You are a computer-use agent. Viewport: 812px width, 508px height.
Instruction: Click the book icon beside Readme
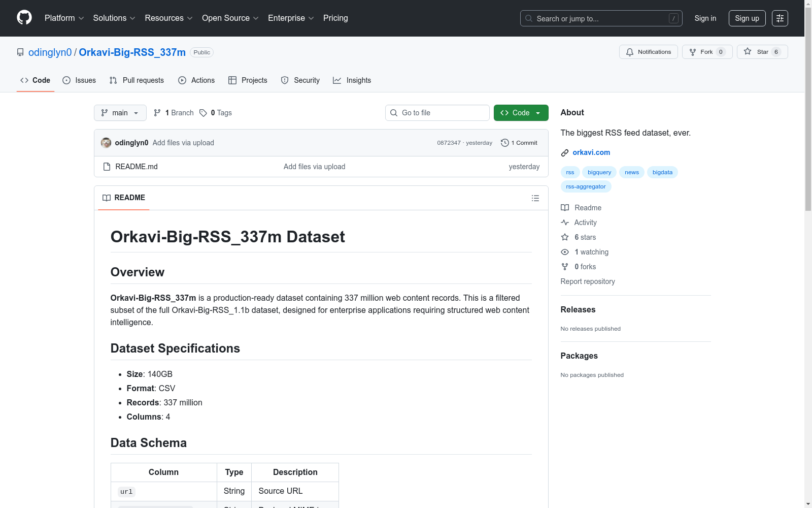click(565, 208)
